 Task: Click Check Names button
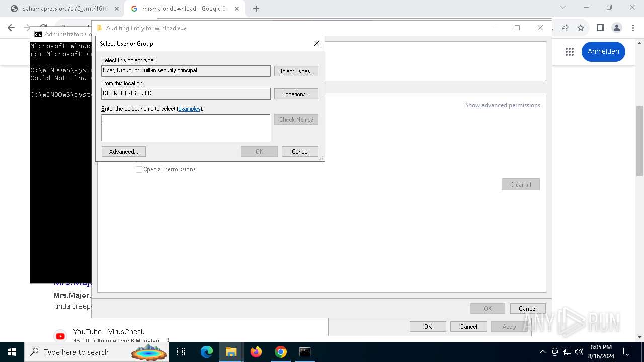point(296,120)
